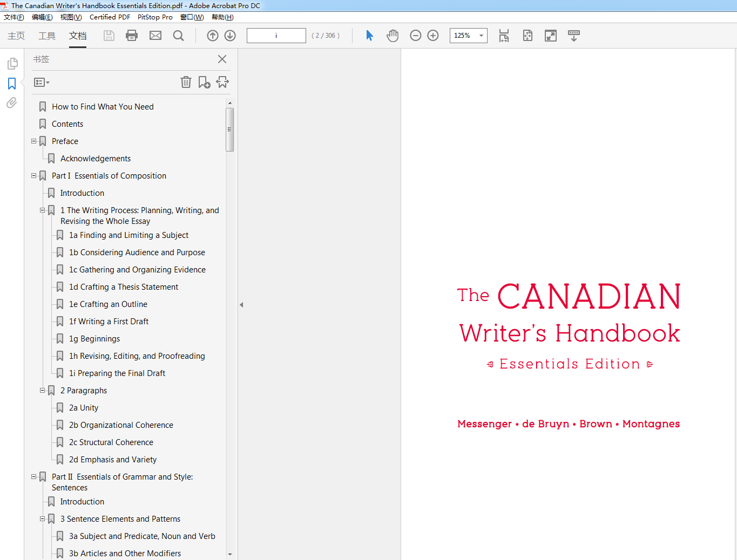Collapse the Preface bookmark
737x560 pixels.
pyautogui.click(x=34, y=141)
